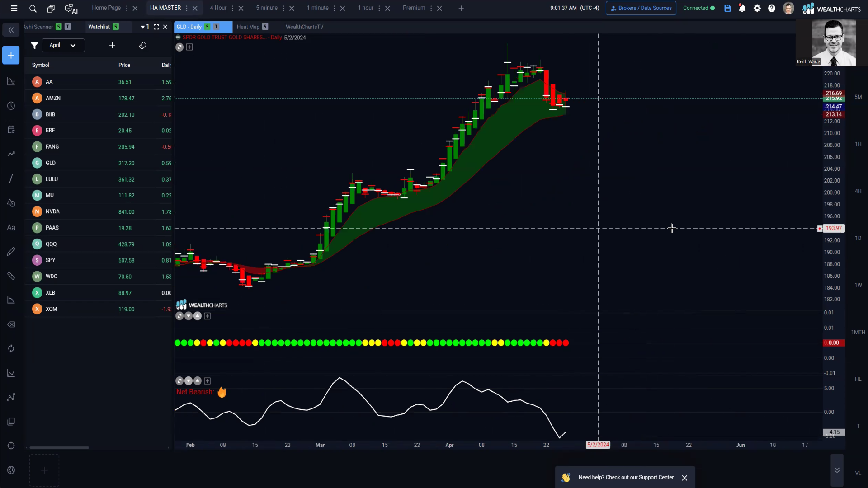Image resolution: width=868 pixels, height=488 pixels.
Task: Maximize the Watchlist panel fullscreen icon
Action: click(156, 27)
